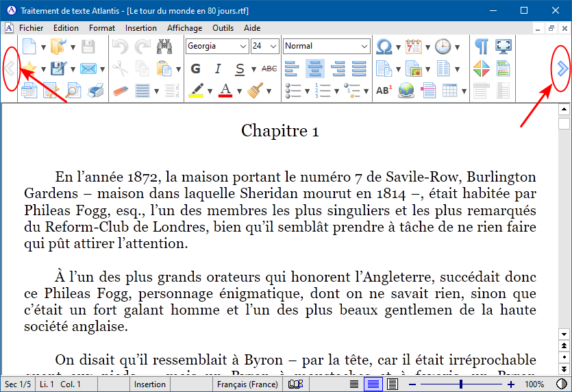
Task: Click the Insertion mode status indicator
Action: click(x=150, y=384)
